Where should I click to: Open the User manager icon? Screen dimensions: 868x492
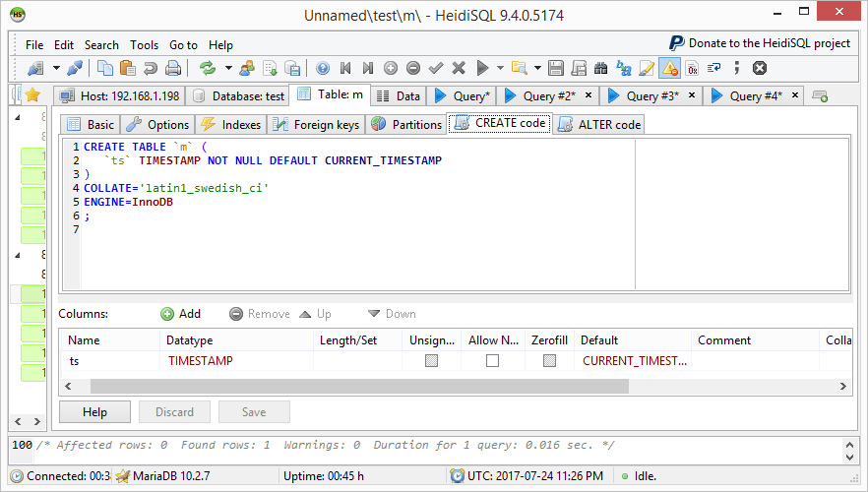coord(246,68)
